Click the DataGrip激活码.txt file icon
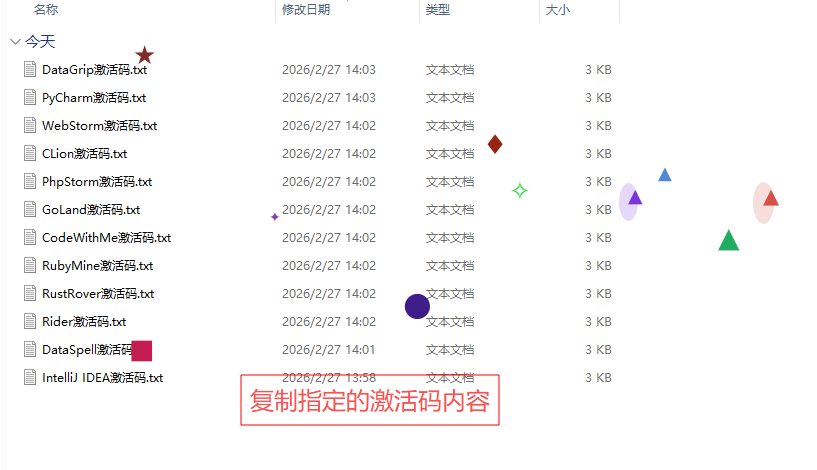The image size is (817, 470). click(x=30, y=69)
